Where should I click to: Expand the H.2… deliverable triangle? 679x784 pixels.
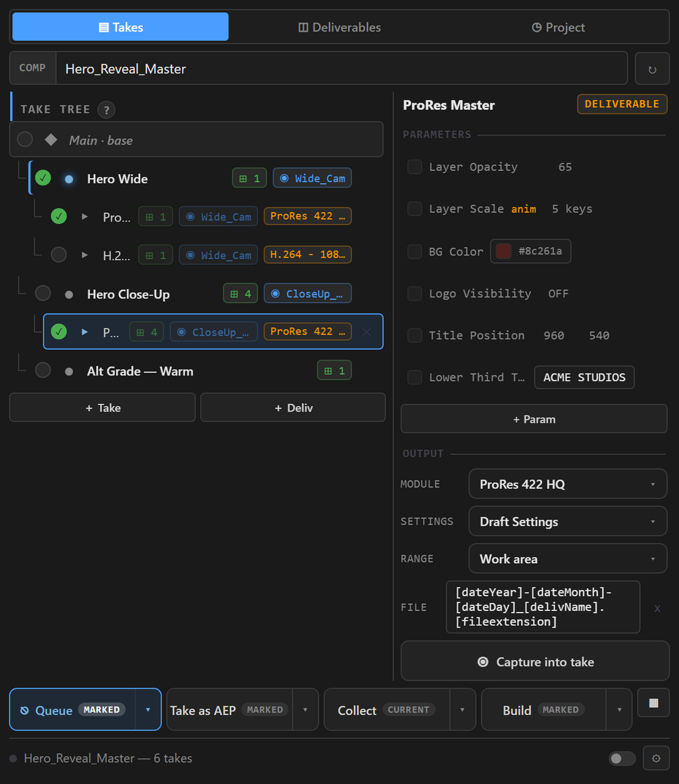coord(84,255)
